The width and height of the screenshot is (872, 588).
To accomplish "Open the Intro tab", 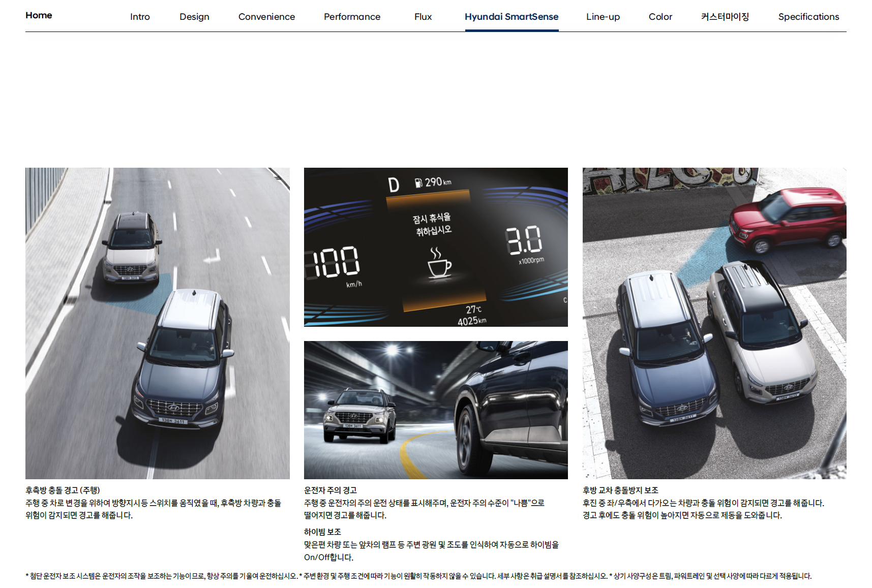I will click(x=140, y=17).
